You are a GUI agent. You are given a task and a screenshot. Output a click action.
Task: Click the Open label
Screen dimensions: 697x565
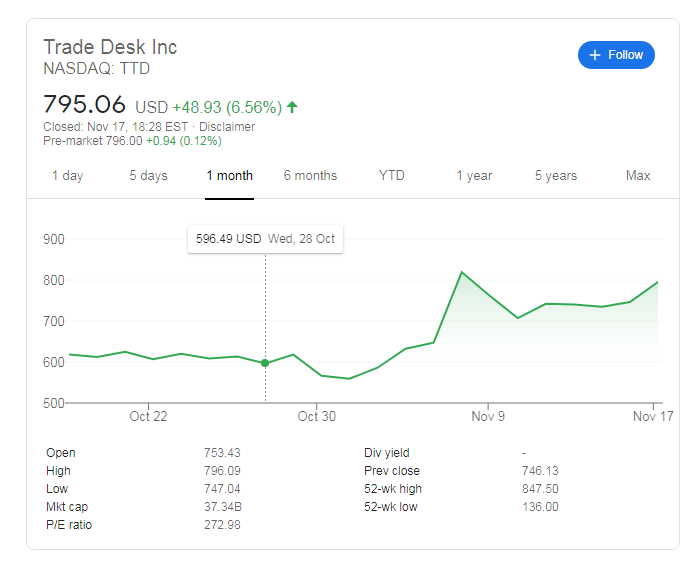pyautogui.click(x=61, y=453)
